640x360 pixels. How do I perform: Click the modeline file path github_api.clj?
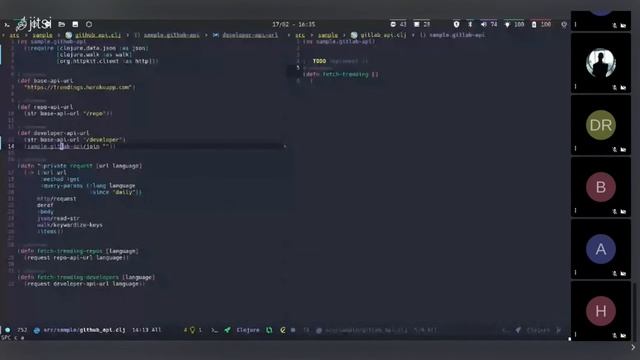pyautogui.click(x=84, y=330)
